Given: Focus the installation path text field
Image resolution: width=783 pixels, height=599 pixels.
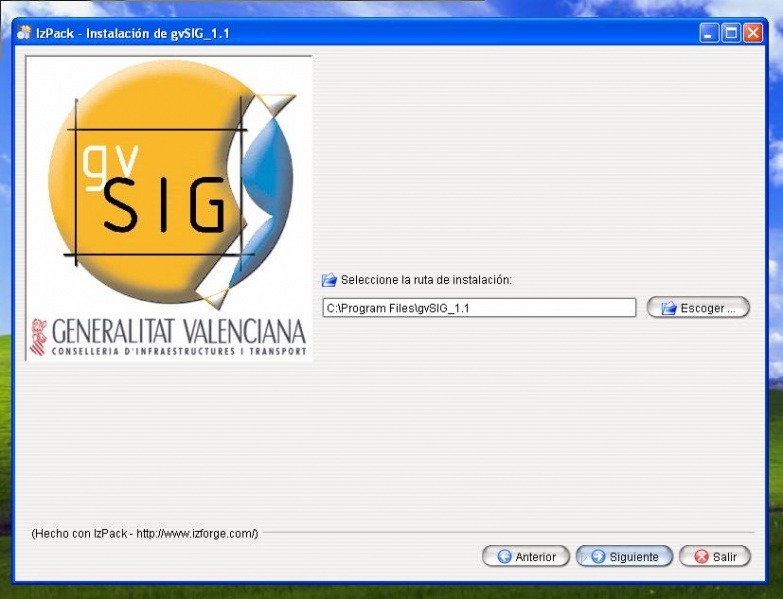Looking at the screenshot, I should point(478,308).
